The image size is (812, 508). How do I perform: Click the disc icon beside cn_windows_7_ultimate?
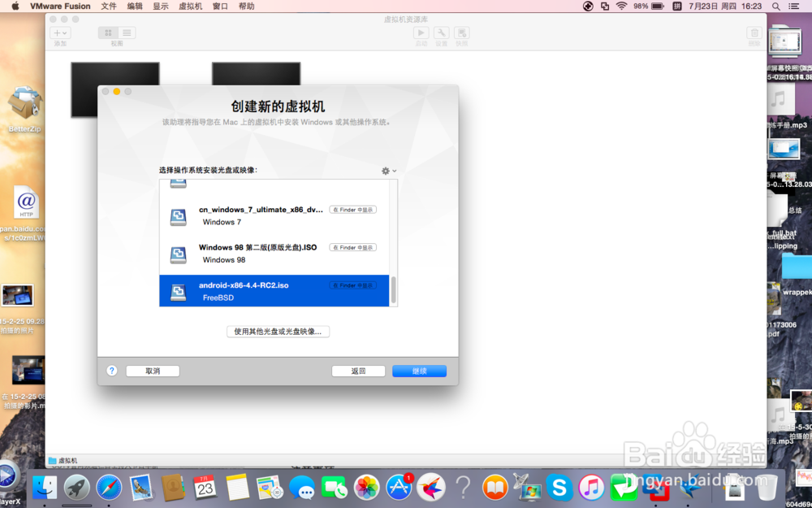coord(178,217)
